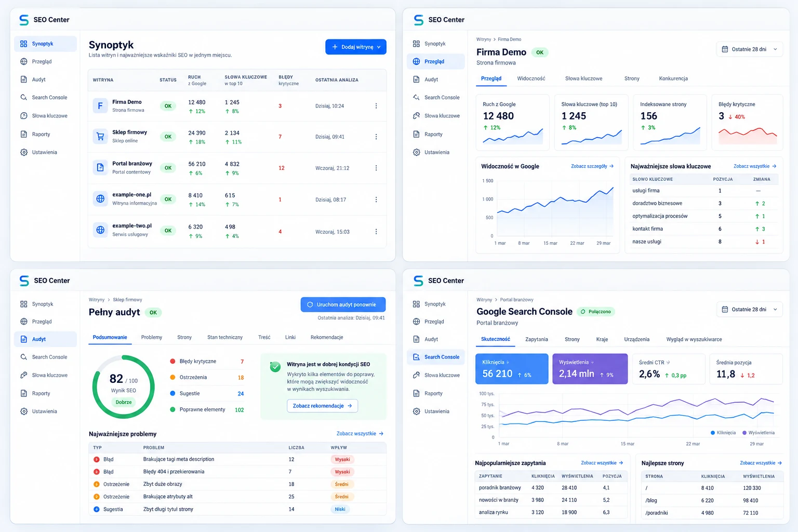
Task: Click the blue F icon of Firma Demo row
Action: coord(100,105)
